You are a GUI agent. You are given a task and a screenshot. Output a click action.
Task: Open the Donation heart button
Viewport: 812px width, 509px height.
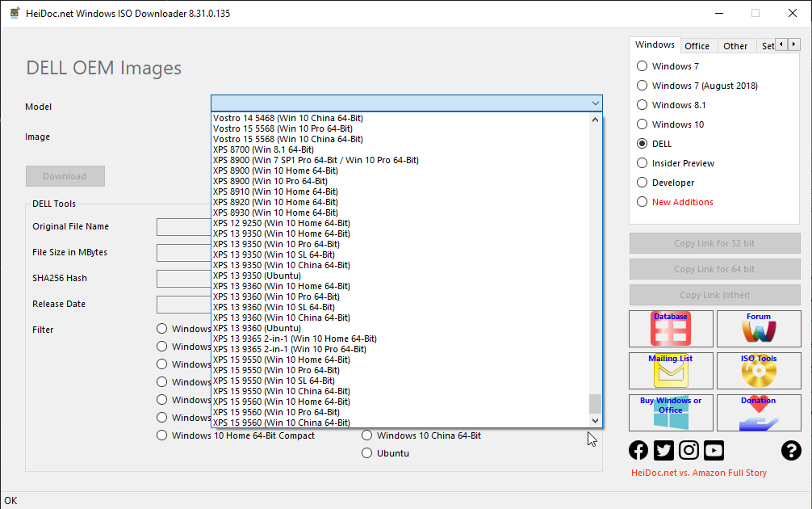[759, 413]
